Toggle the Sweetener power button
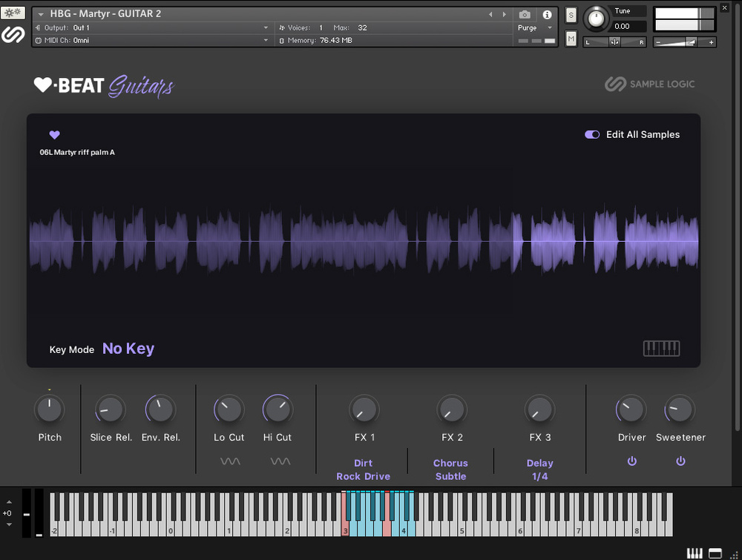Image resolution: width=742 pixels, height=560 pixels. tap(680, 461)
